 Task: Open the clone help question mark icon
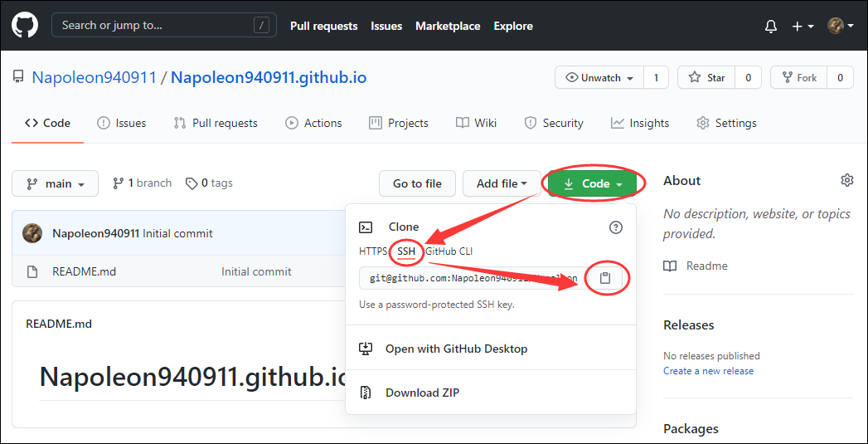coord(615,227)
